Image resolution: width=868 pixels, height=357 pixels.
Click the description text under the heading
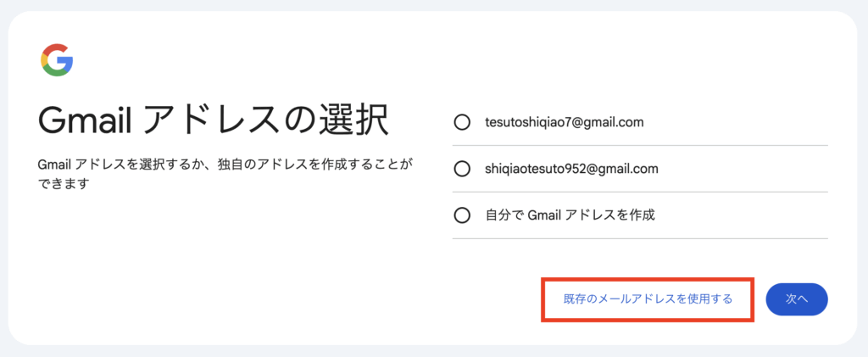[225, 175]
